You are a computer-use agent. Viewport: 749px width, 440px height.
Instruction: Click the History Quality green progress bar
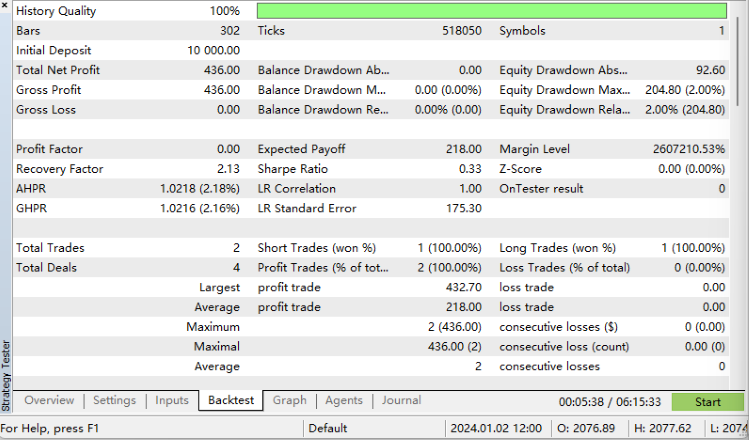[x=492, y=11]
